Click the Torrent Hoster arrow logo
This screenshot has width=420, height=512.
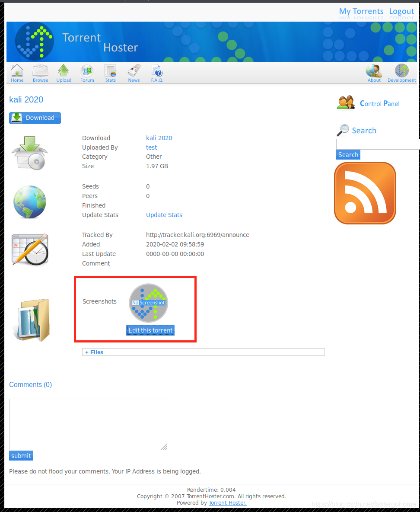[35, 41]
